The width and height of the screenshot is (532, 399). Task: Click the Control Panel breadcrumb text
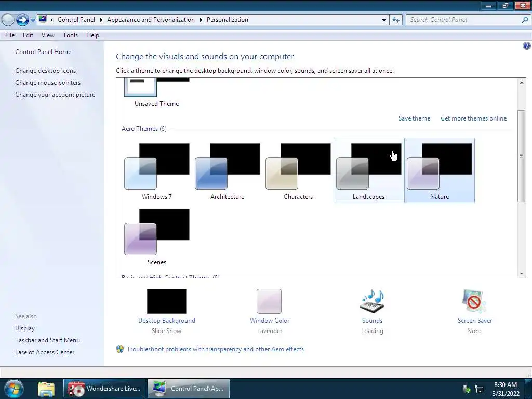tap(76, 20)
